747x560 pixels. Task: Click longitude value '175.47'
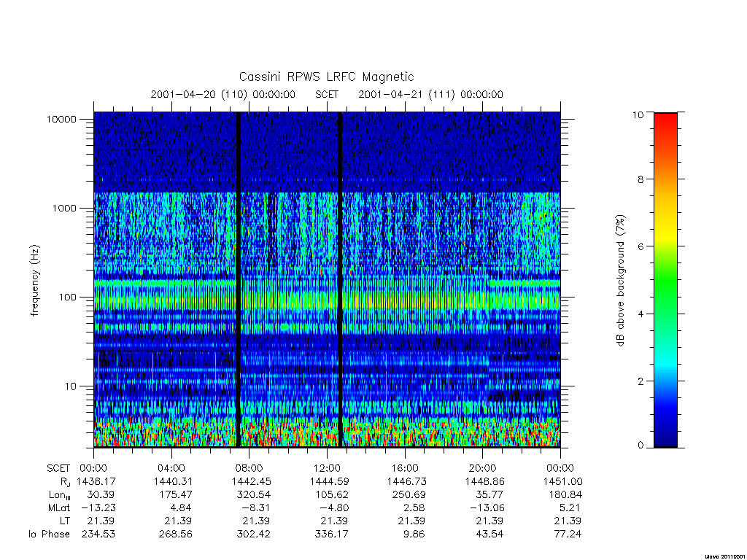pyautogui.click(x=176, y=495)
